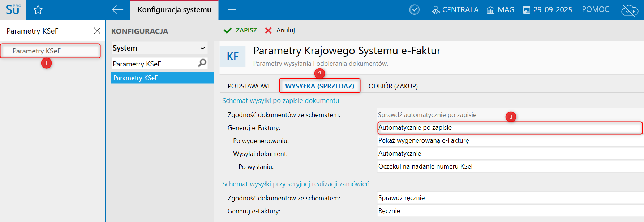Open the date picker showing 29-09-2025
The height and width of the screenshot is (222, 644).
click(x=548, y=10)
